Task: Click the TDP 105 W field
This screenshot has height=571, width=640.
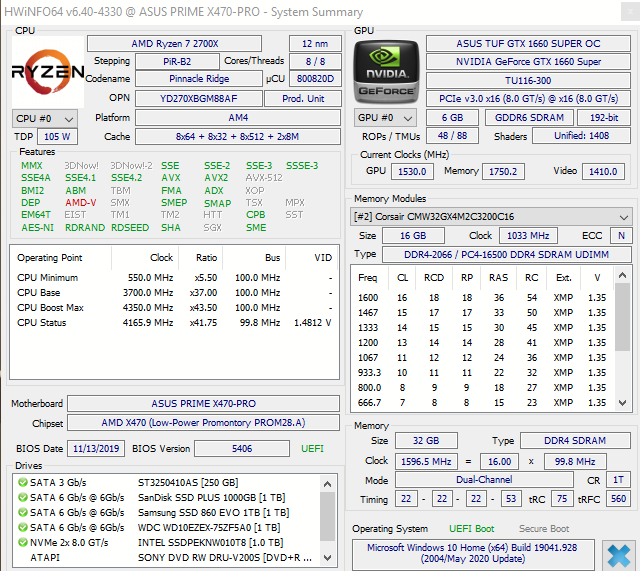Action: pyautogui.click(x=57, y=137)
